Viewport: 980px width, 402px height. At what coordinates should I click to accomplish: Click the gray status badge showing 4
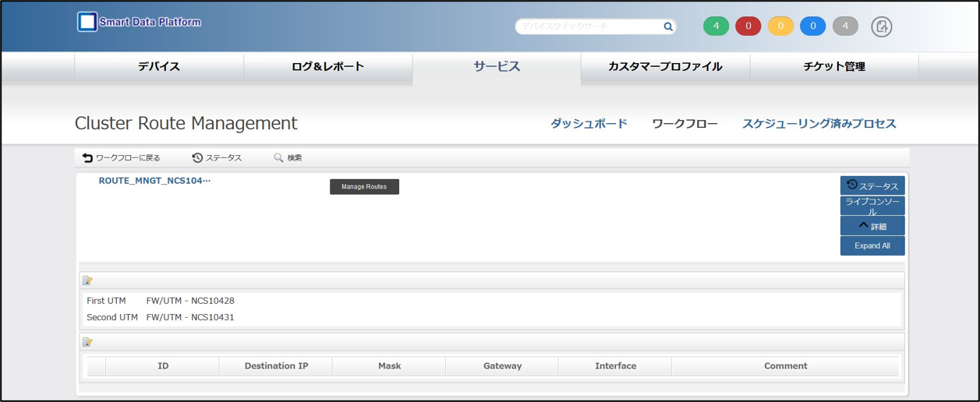pos(845,26)
